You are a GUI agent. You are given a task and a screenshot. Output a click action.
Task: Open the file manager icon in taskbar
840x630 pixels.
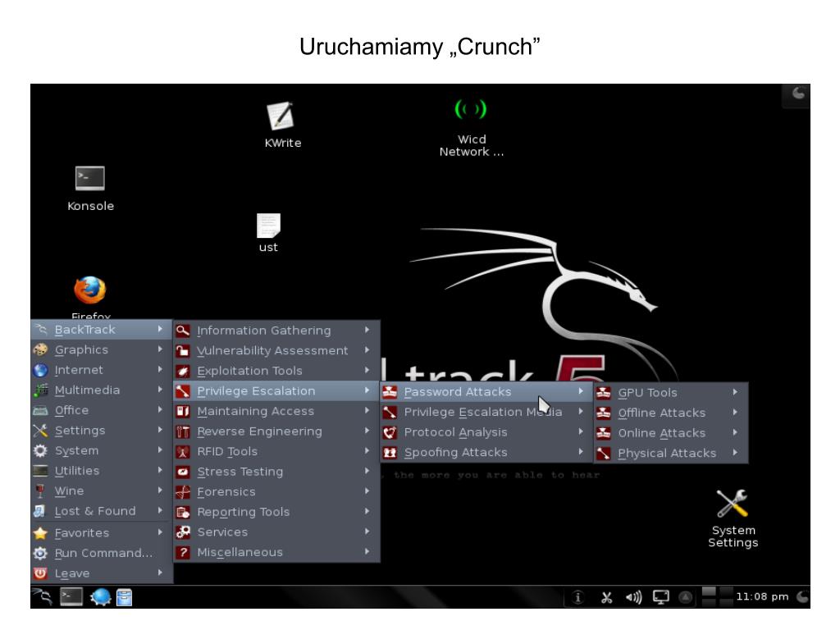pyautogui.click(x=125, y=597)
